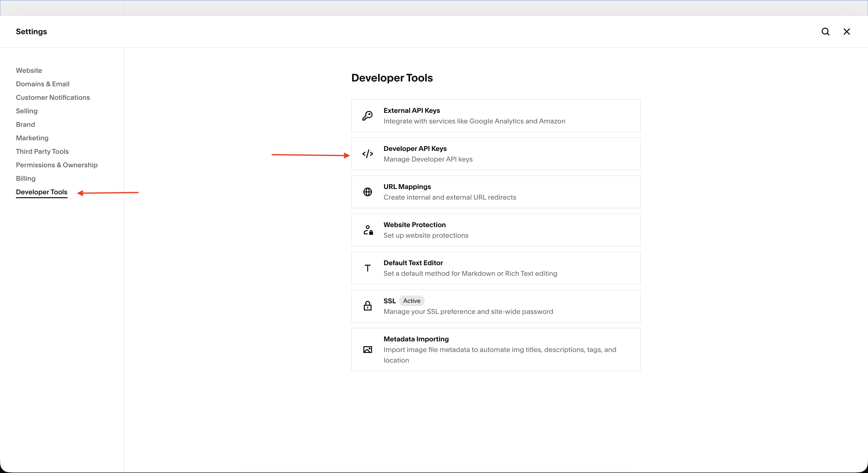
Task: Click the padlock icon for SSL
Action: (367, 305)
